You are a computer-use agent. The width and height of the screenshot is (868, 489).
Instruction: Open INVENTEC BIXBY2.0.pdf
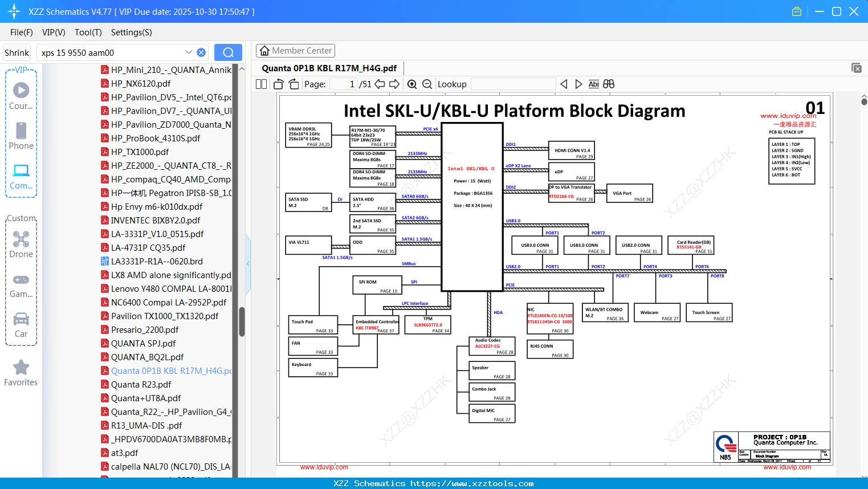click(156, 220)
